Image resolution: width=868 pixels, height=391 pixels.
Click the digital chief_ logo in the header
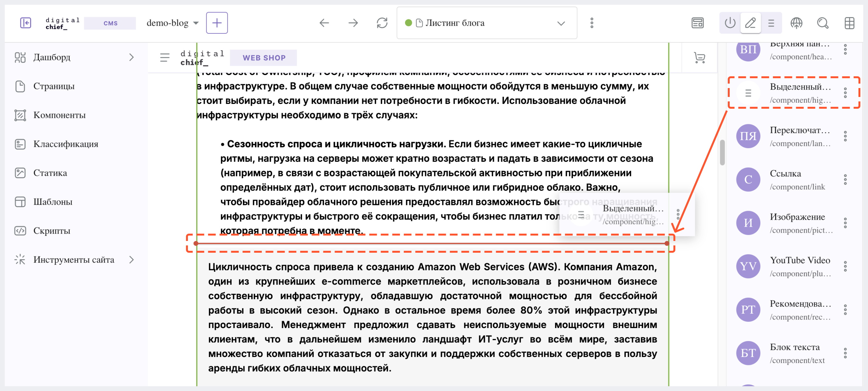coord(62,23)
